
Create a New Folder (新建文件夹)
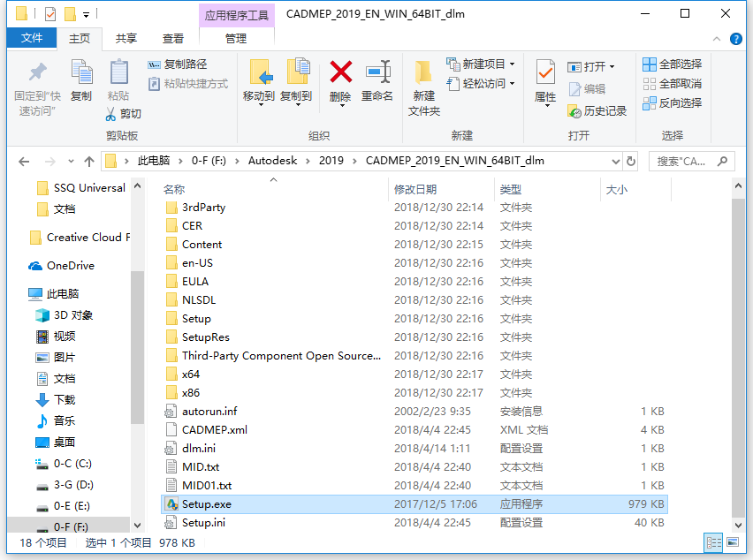[x=424, y=87]
